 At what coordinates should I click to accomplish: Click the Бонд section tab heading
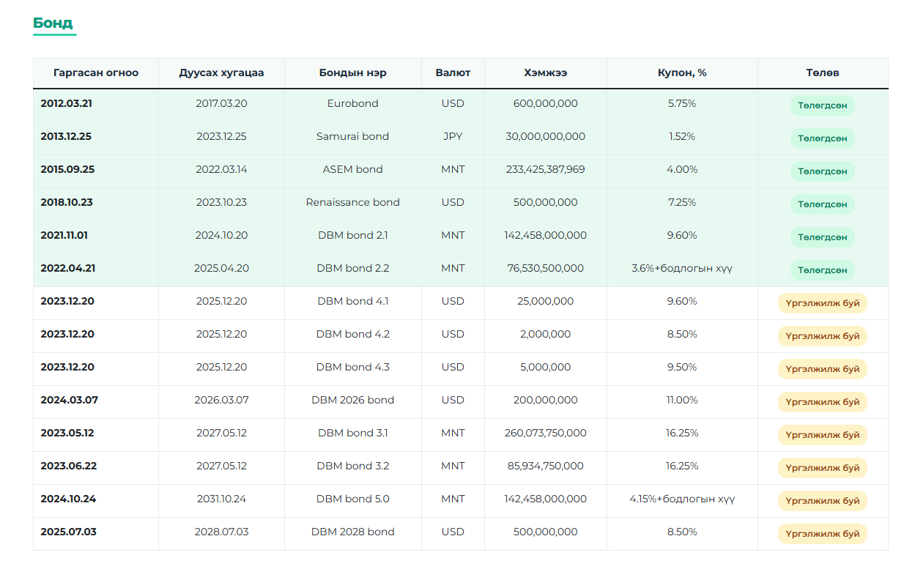[x=53, y=23]
